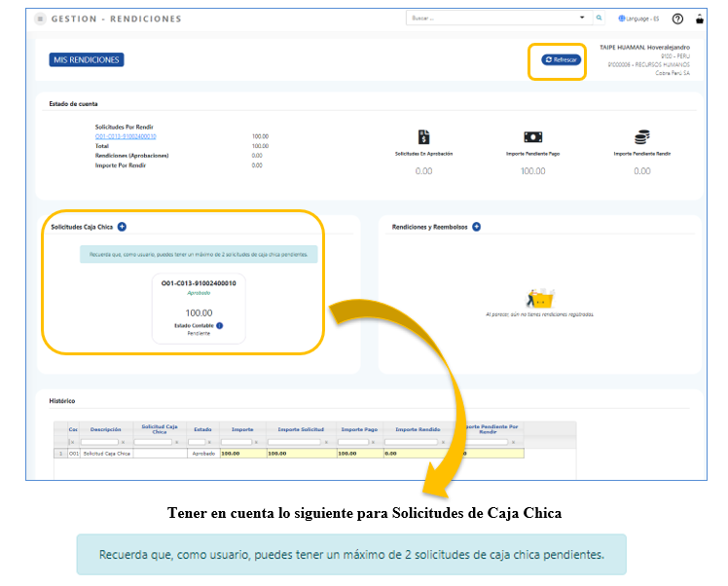Open the Language - ES selector
728x586 pixels.
(x=638, y=18)
